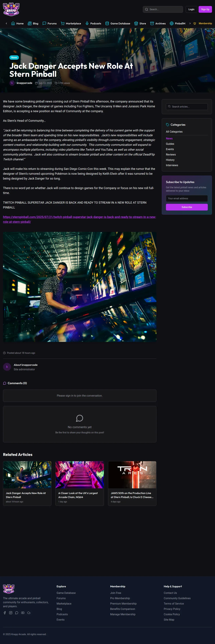Open the Tron Ares related article image
The image size is (215, 644).
coord(132,475)
